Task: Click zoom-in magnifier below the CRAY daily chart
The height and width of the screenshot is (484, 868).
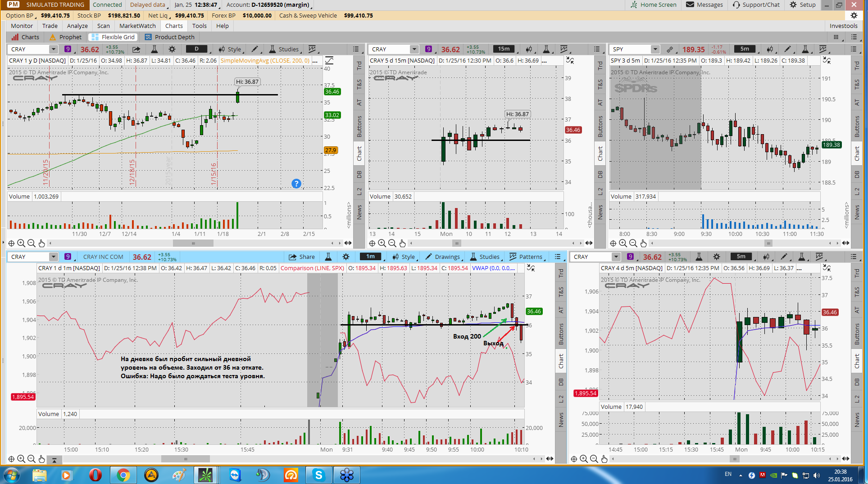Action: point(21,243)
